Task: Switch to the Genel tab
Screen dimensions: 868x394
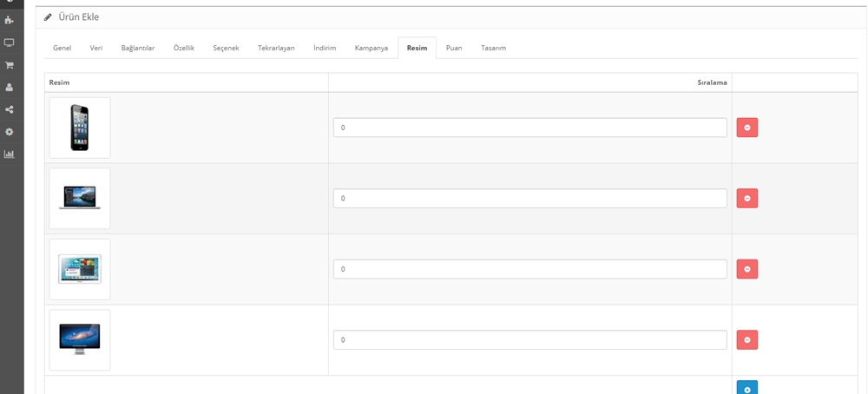Action: click(62, 48)
